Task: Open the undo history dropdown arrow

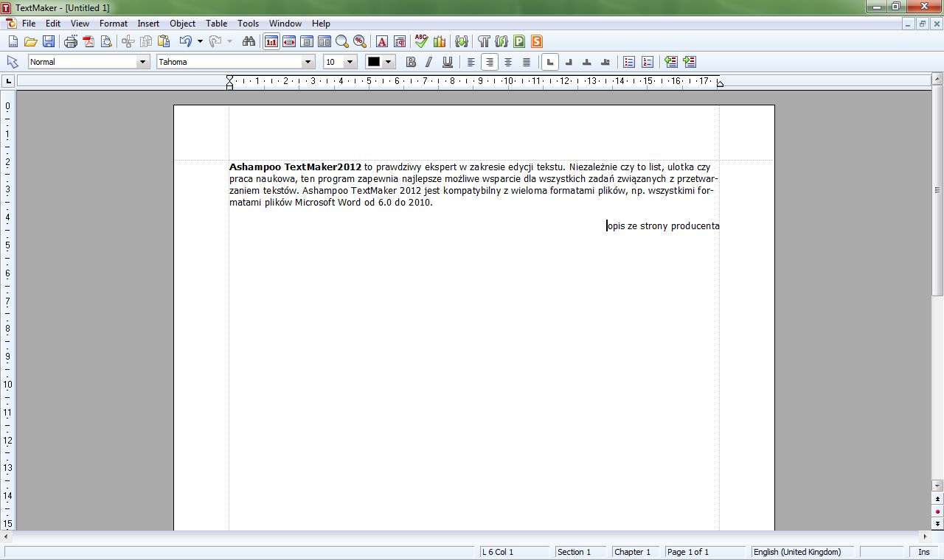Action: [200, 42]
